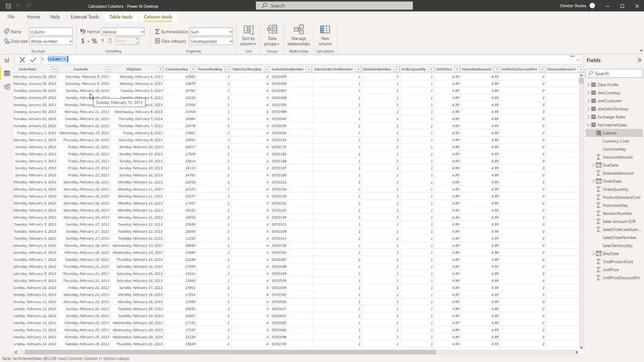Open filter dropdown for ShipDate column
The height and width of the screenshot is (362, 644).
160,69
